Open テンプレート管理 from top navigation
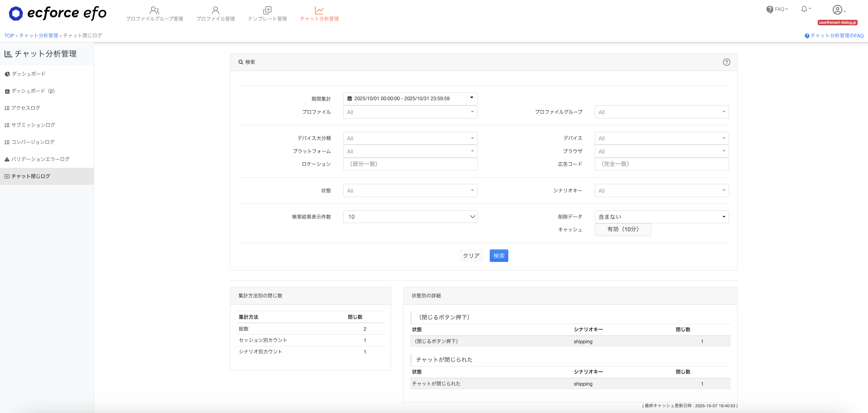868x413 pixels. click(267, 14)
